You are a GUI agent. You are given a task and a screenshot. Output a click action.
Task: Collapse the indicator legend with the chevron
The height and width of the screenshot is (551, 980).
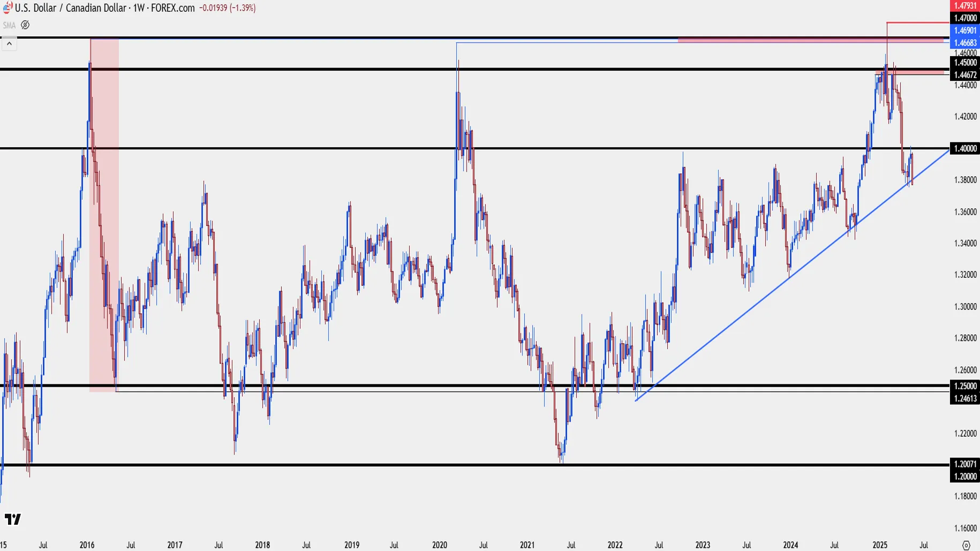tap(9, 43)
